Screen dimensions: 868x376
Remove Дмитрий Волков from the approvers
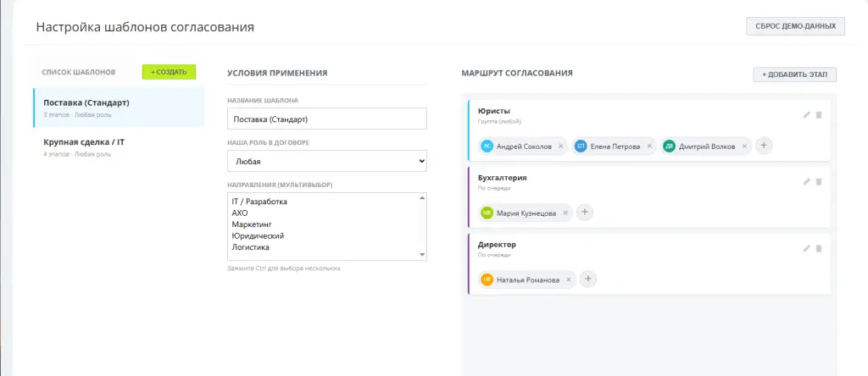(x=745, y=147)
